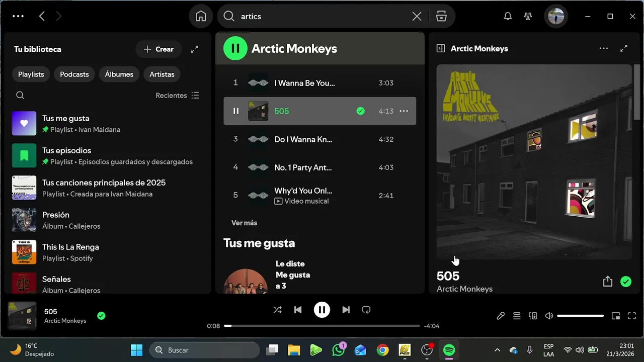The width and height of the screenshot is (644, 362).
Task: Toggle lyrics microphone icon
Action: 501,316
